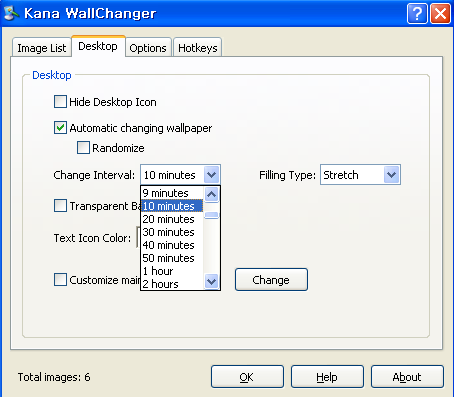The width and height of the screenshot is (454, 397).
Task: Collapse the Change Interval combo box arrow
Action: tap(212, 174)
